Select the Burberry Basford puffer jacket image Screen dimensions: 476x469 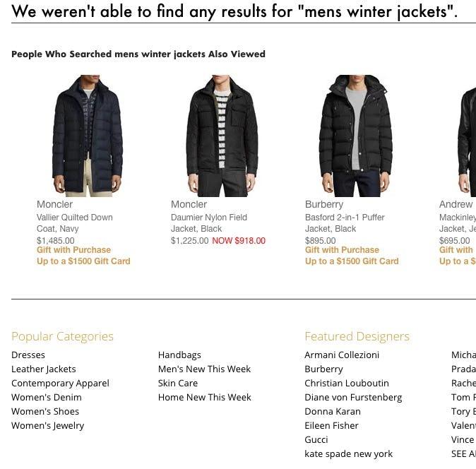(x=355, y=136)
